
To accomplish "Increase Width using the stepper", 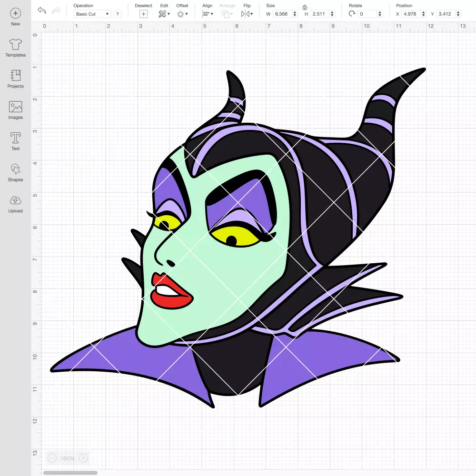I will click(295, 12).
